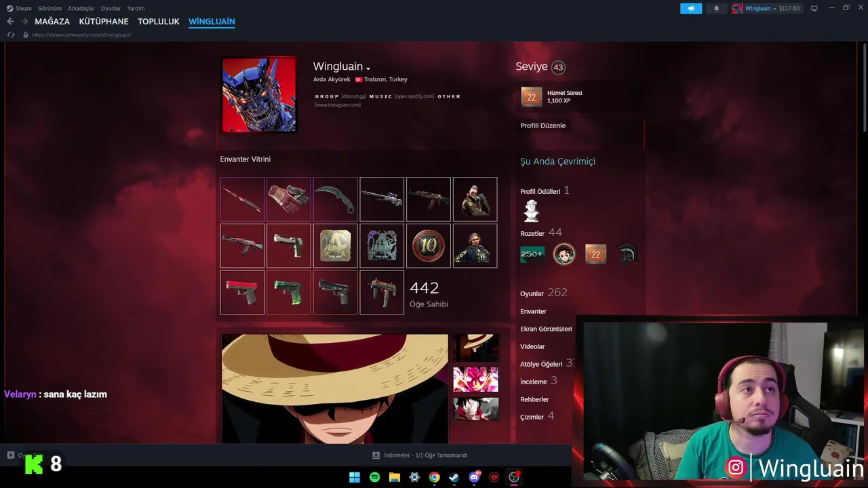Select the red knife showcase item
The width and height of the screenshot is (868, 488).
(242, 199)
